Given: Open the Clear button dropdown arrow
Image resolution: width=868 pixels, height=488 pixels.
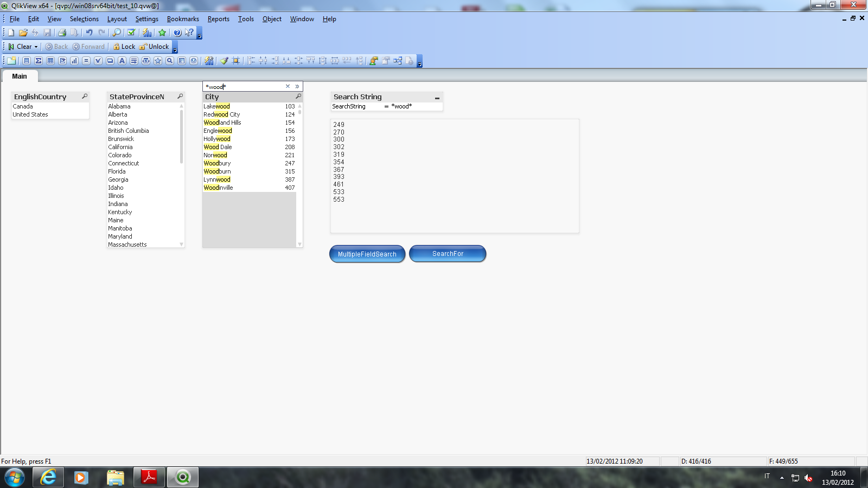Looking at the screenshot, I should 36,47.
